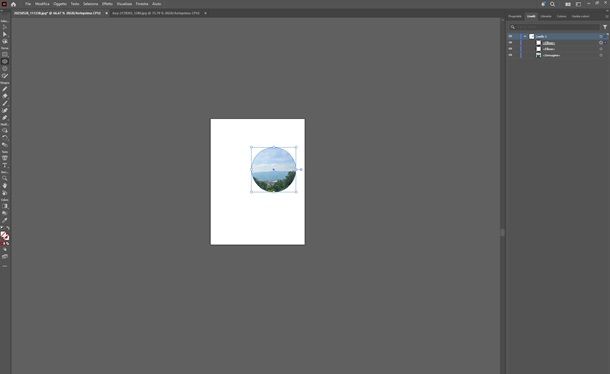
Task: Open the Arrange Documents icon
Action: point(568,4)
